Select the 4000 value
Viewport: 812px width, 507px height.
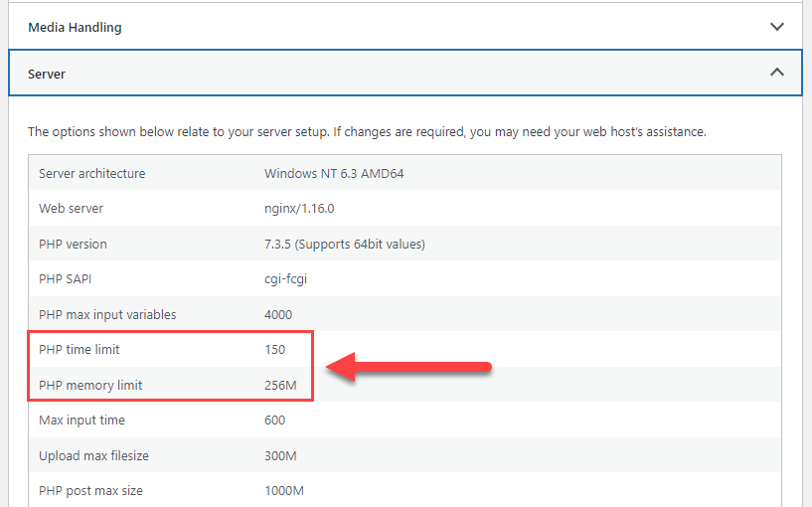pyautogui.click(x=278, y=315)
